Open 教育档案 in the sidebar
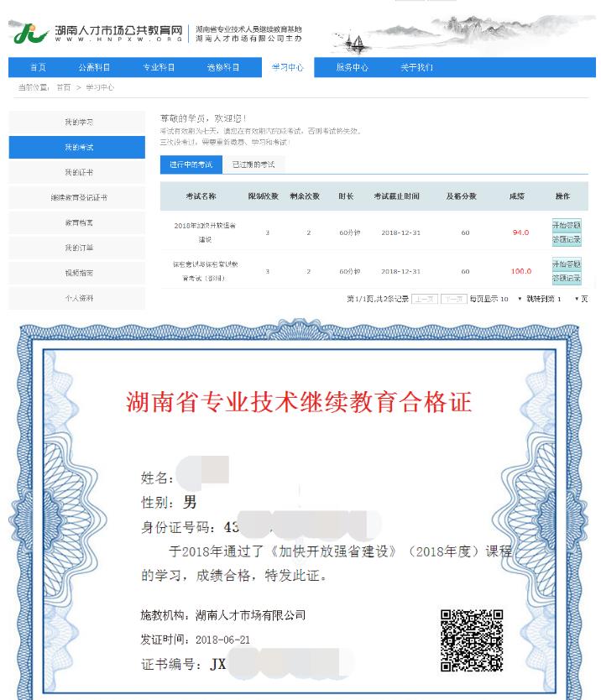 tap(76, 222)
